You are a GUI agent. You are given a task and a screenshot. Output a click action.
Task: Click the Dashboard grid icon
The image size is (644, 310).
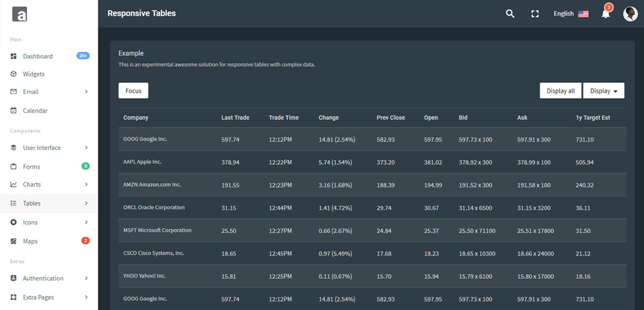point(14,57)
